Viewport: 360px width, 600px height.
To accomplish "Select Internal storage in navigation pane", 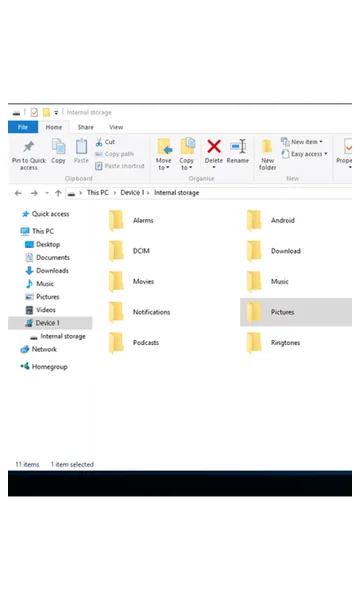I will (x=58, y=336).
